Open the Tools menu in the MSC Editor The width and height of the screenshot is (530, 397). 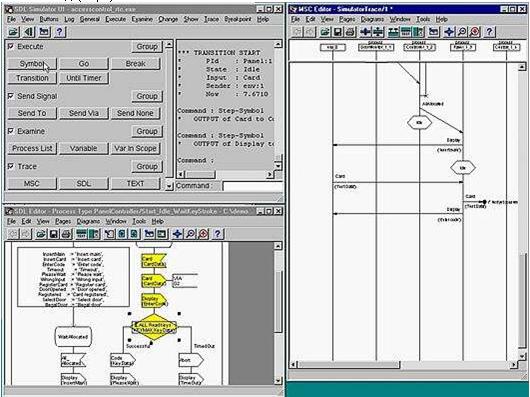tap(423, 19)
